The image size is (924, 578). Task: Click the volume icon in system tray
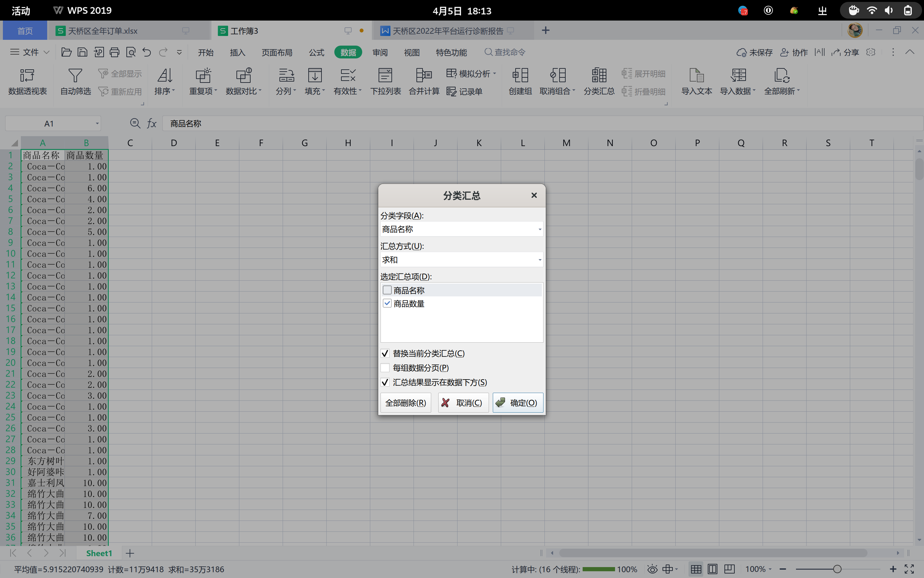click(889, 10)
